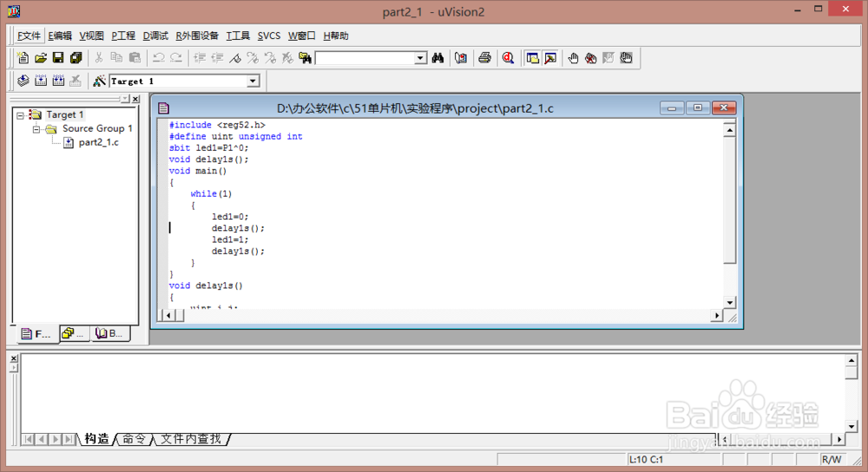The height and width of the screenshot is (472, 868).
Task: Switch to the Regs project tab
Action: [x=74, y=333]
